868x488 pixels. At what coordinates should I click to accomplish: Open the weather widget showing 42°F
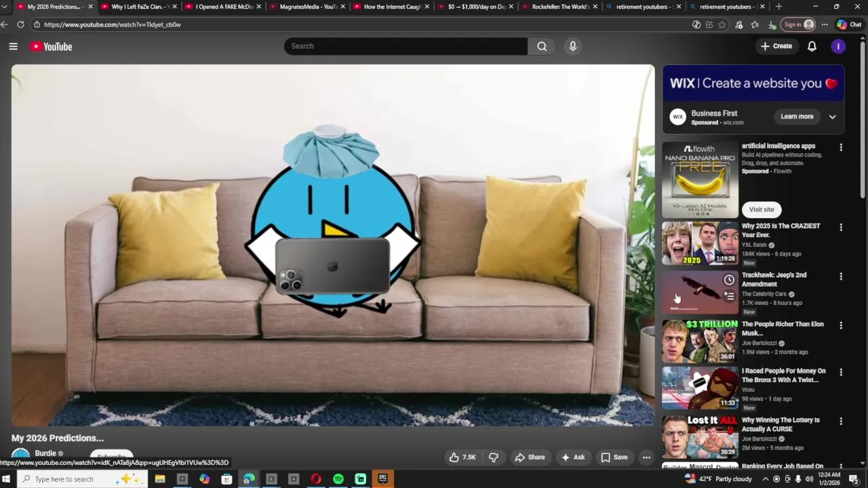click(x=718, y=479)
